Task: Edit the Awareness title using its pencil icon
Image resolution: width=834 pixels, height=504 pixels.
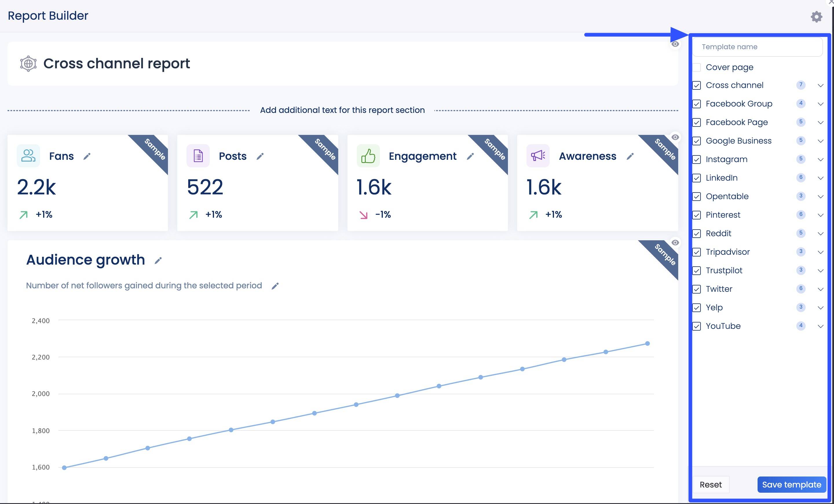Action: 630,157
